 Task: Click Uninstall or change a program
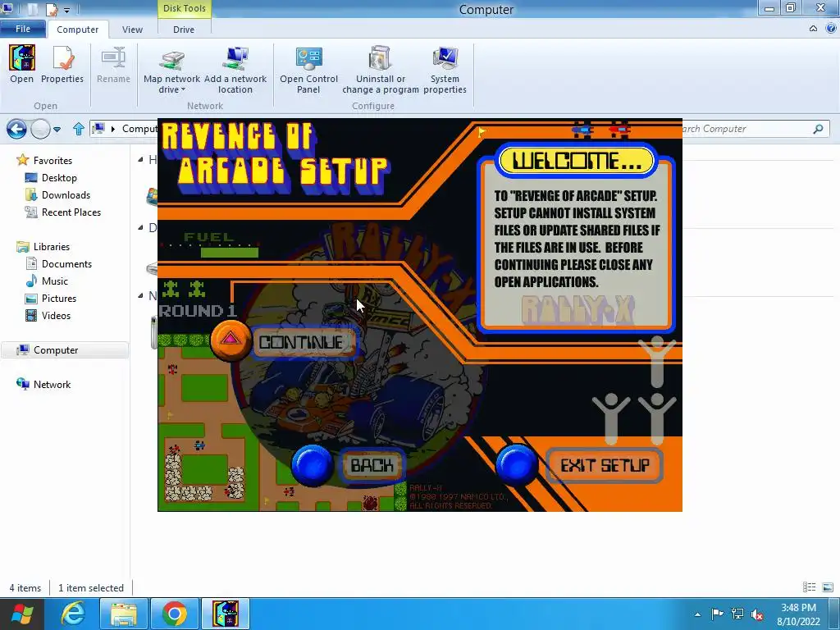[x=381, y=70]
